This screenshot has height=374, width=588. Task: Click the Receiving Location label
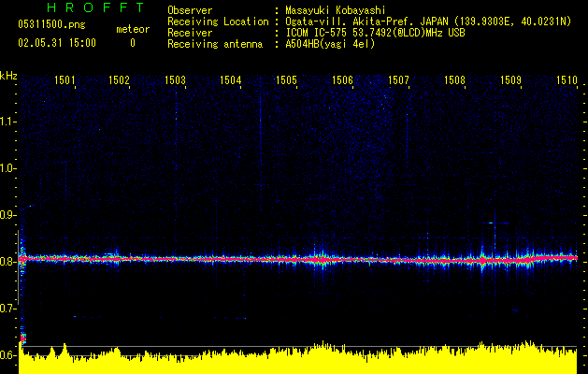218,22
